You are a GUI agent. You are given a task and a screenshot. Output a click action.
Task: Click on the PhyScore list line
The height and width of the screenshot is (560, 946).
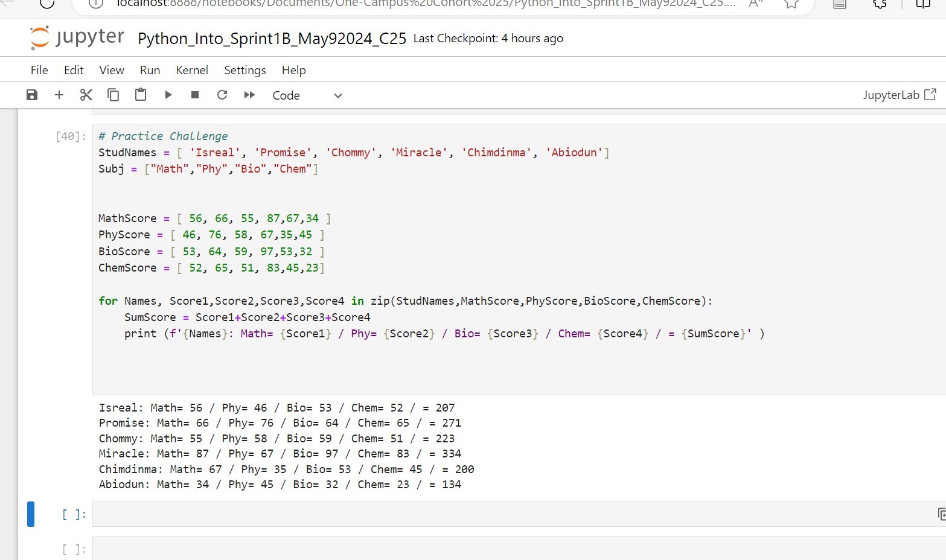click(x=212, y=235)
